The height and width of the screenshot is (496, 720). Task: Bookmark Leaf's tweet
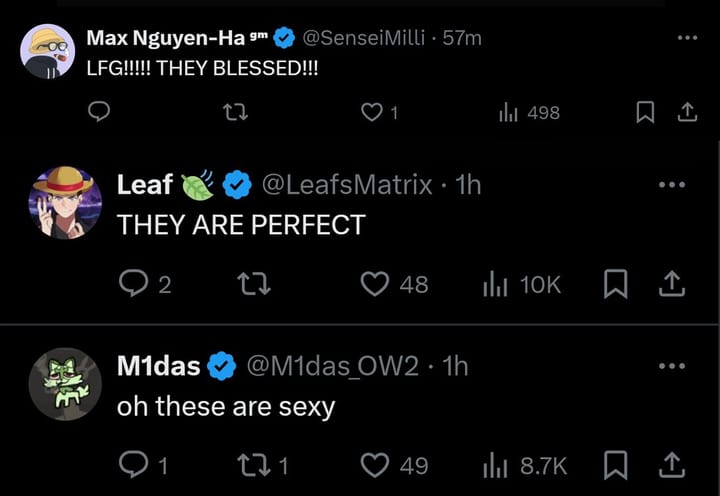tap(617, 285)
